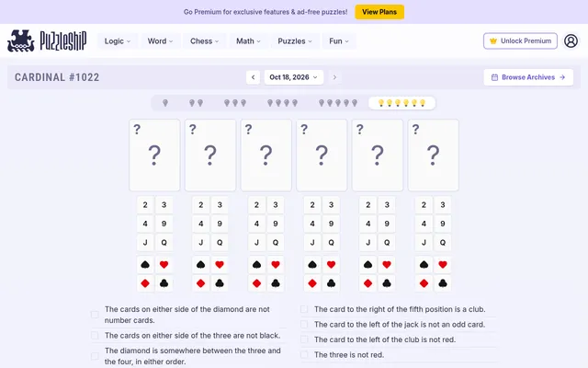Expand the Puzzles menu
Image resolution: width=588 pixels, height=368 pixels.
click(295, 40)
